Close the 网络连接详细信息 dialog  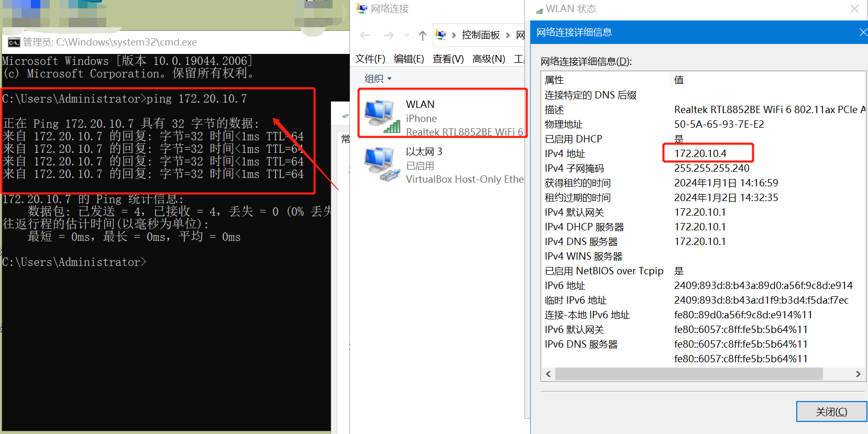tap(862, 32)
